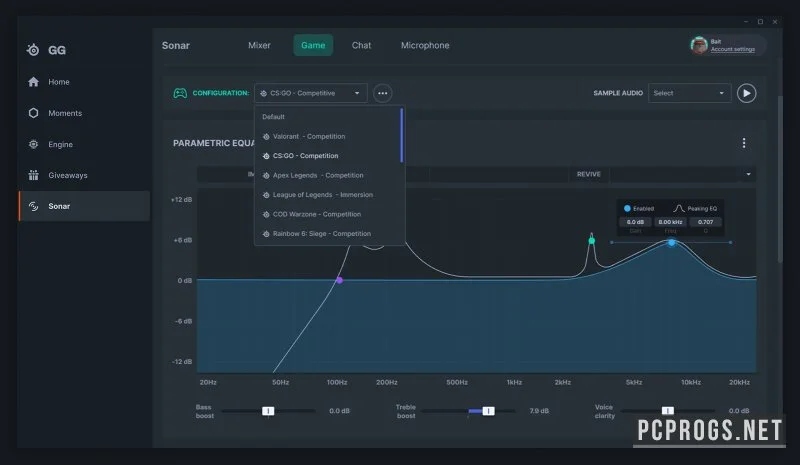The image size is (800, 465).
Task: Click the Bass boost slider handle
Action: tap(268, 411)
